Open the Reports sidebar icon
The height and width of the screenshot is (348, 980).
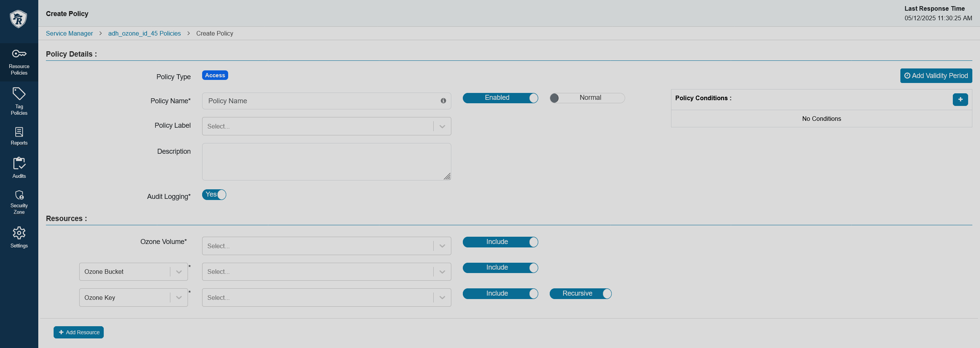(19, 132)
